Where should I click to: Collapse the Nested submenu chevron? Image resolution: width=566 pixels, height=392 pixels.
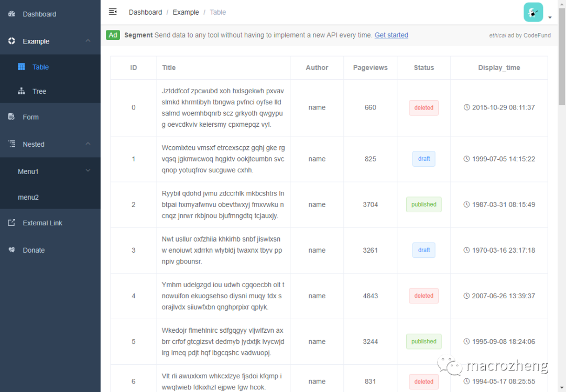[88, 144]
